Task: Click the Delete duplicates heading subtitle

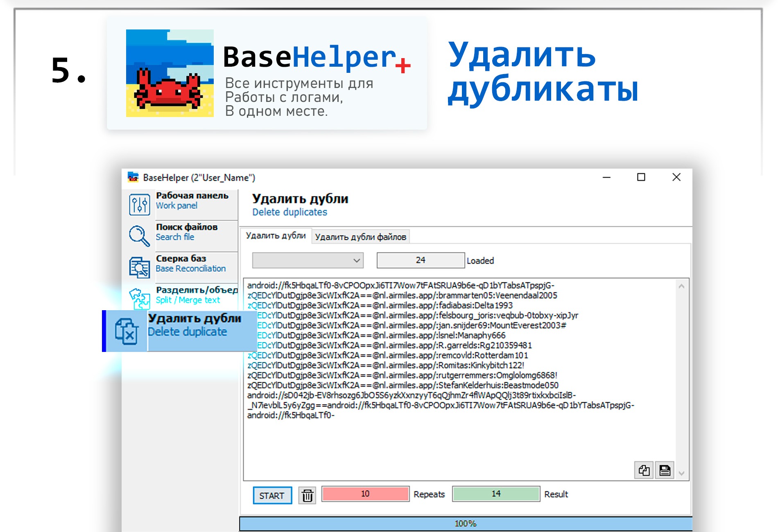Action: click(289, 212)
